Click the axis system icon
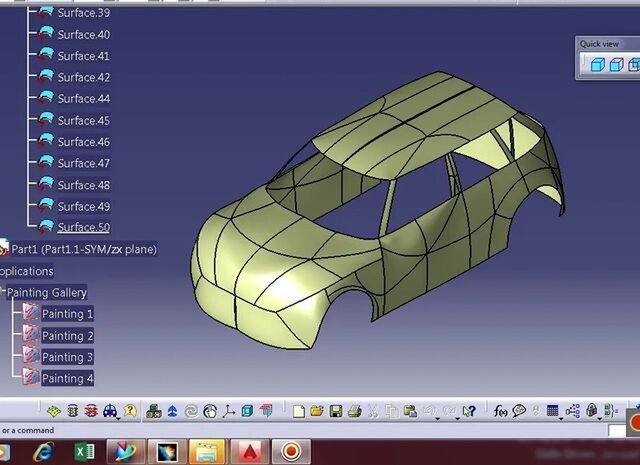The image size is (640, 465). pyautogui.click(x=229, y=411)
